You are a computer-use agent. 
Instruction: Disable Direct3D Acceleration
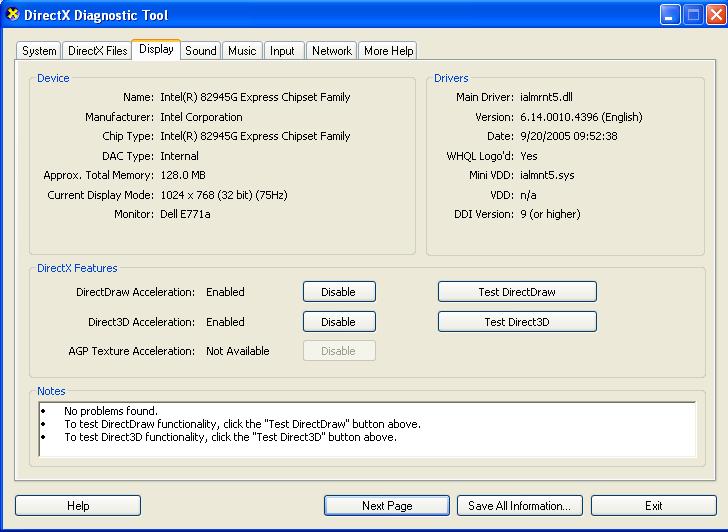point(338,322)
